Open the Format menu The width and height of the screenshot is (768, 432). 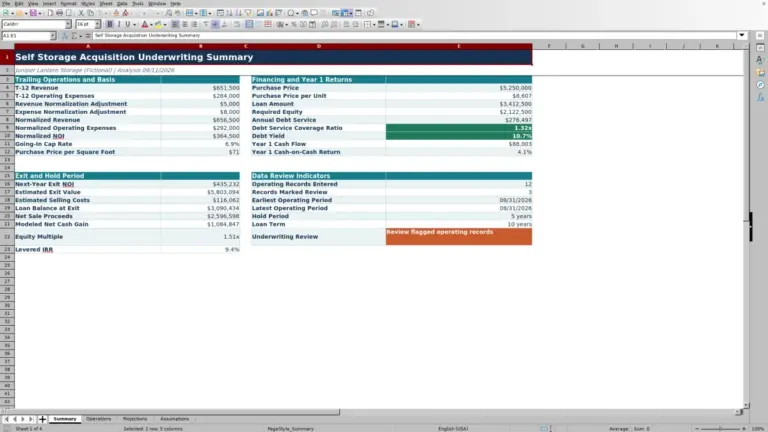click(x=68, y=3)
